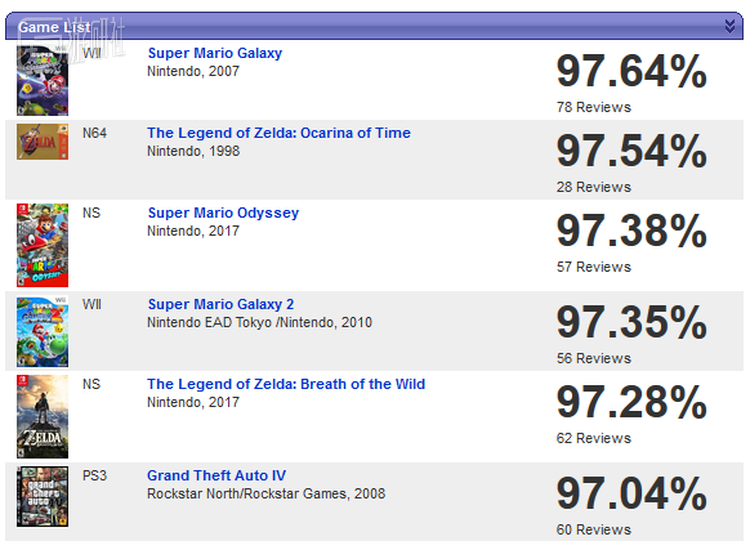750x541 pixels.
Task: Collapse the Game List panel chevron
Action: 730,26
